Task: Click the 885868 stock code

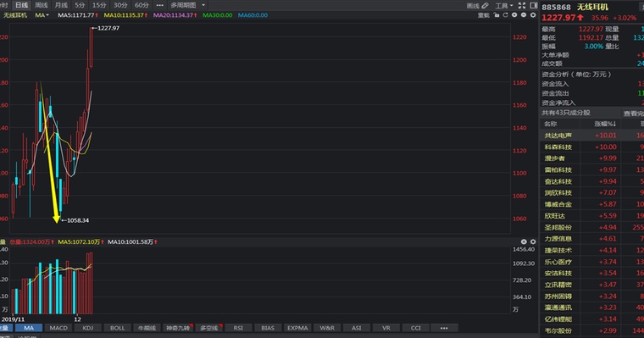Action: coord(556,8)
